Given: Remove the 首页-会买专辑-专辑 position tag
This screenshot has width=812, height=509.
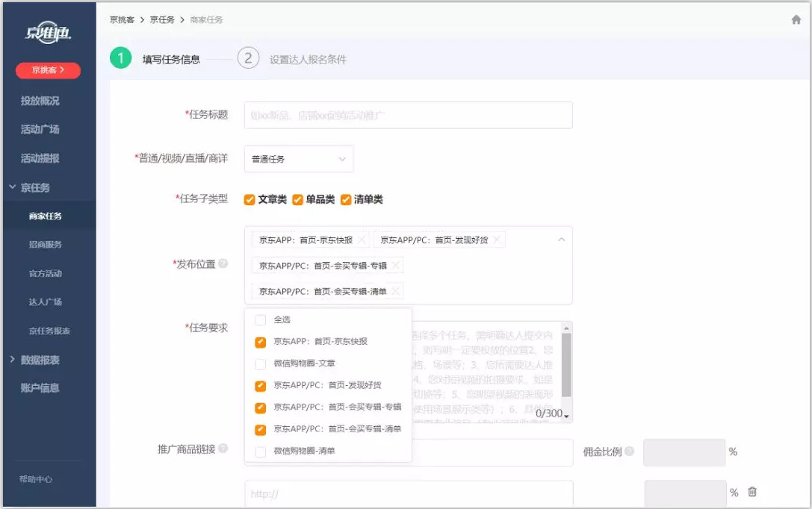Looking at the screenshot, I should point(396,266).
